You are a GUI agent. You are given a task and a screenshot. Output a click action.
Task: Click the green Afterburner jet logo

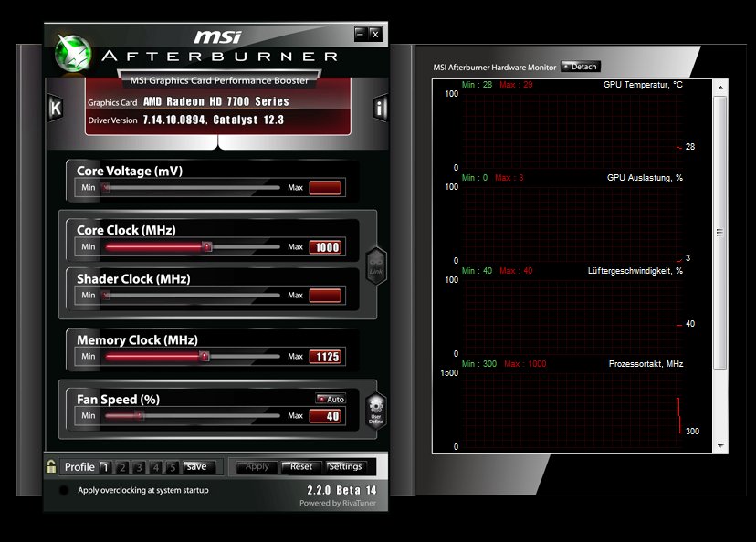[x=73, y=54]
